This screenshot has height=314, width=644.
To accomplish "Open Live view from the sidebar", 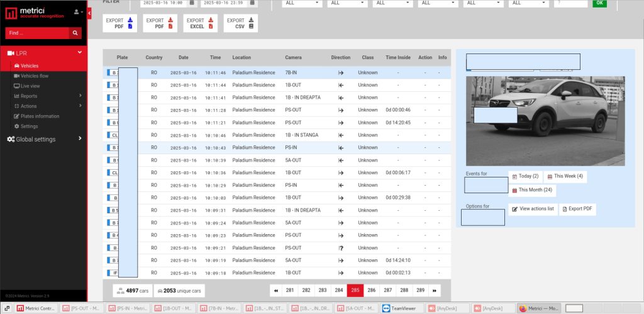I will 30,86.
